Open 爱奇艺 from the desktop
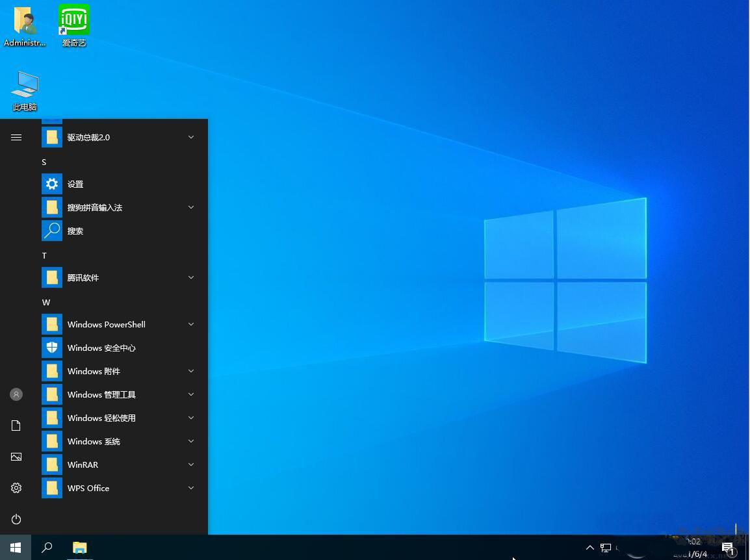This screenshot has width=750, height=560. pos(73,19)
